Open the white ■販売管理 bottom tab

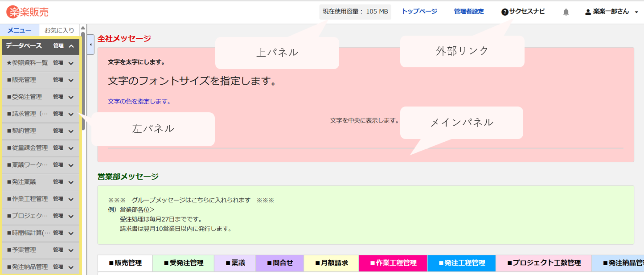(125, 263)
